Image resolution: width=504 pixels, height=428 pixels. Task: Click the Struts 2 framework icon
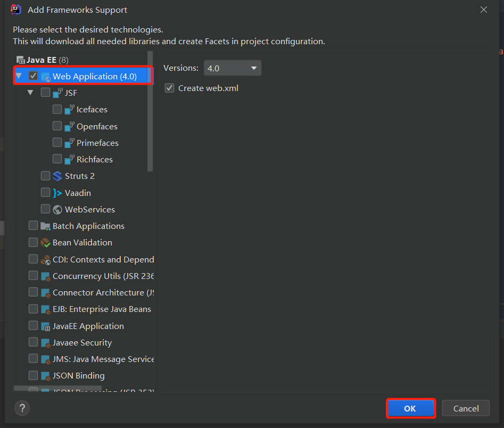58,176
